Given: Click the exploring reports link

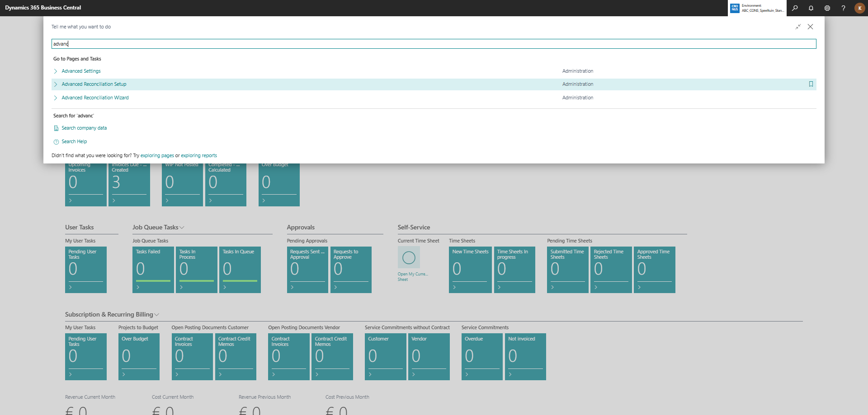Looking at the screenshot, I should pyautogui.click(x=199, y=156).
